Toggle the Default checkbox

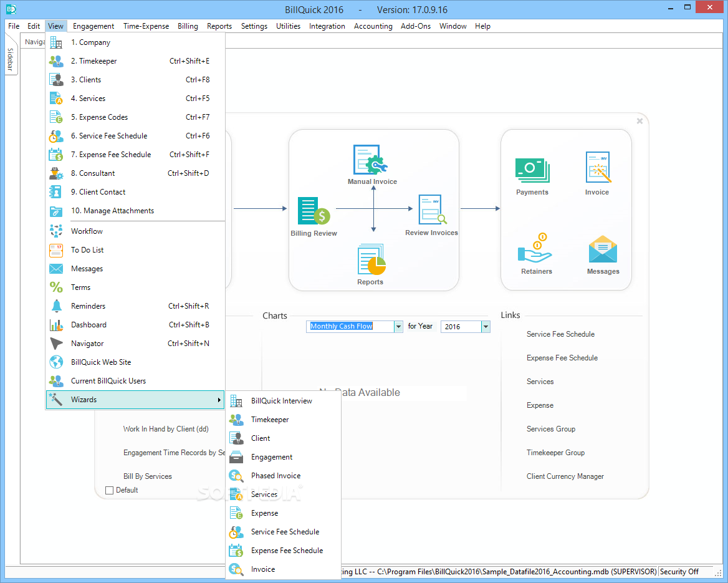tap(110, 490)
